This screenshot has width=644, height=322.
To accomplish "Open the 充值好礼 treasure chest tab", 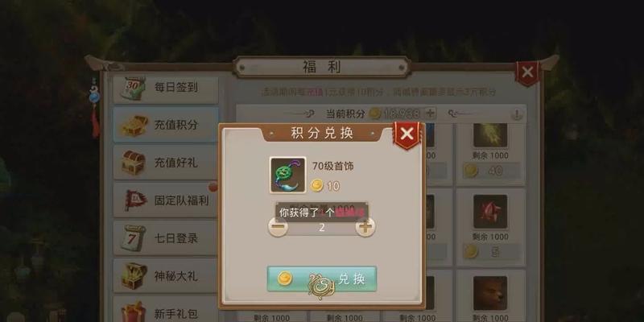I will (x=166, y=163).
